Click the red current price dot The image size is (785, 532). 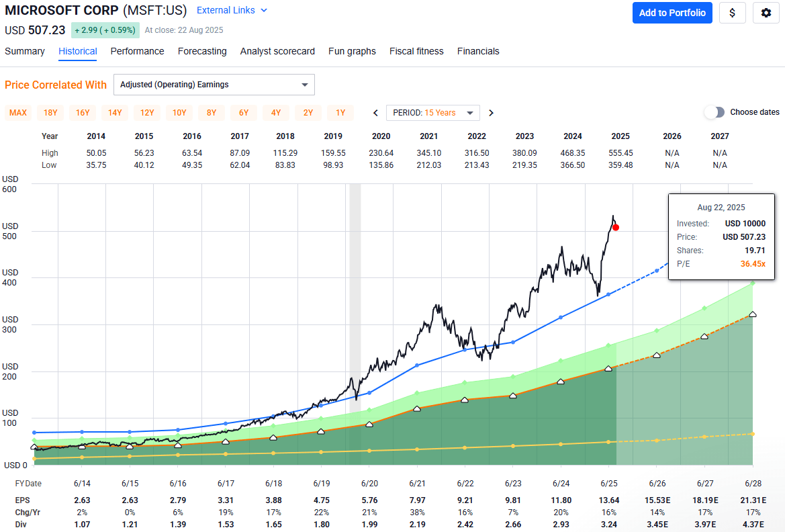click(616, 228)
